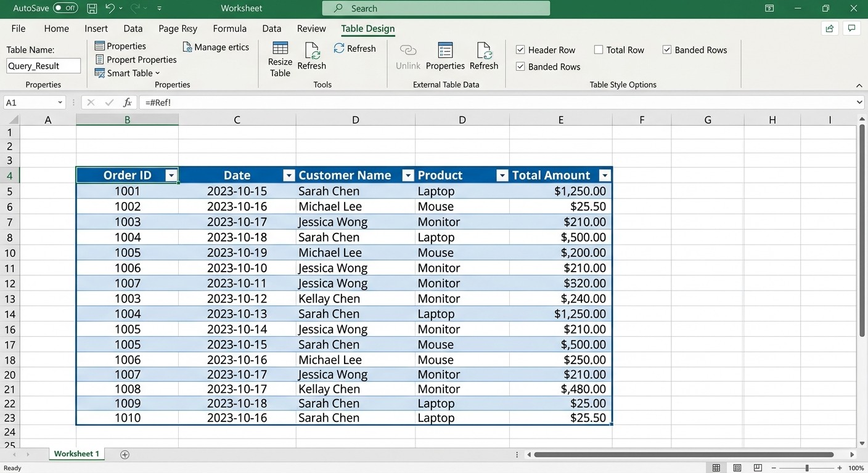Toggle the AutoSave switch

65,9
